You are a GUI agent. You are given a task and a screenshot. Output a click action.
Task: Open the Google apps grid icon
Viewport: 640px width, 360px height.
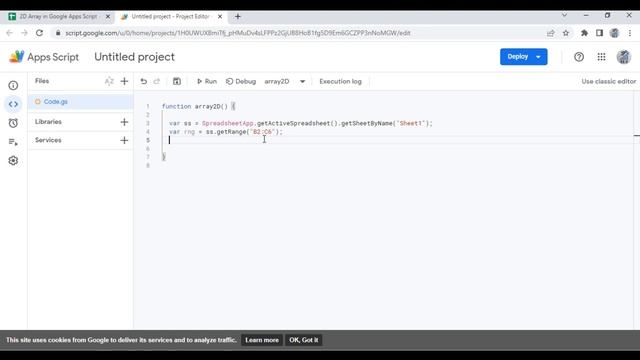point(601,57)
